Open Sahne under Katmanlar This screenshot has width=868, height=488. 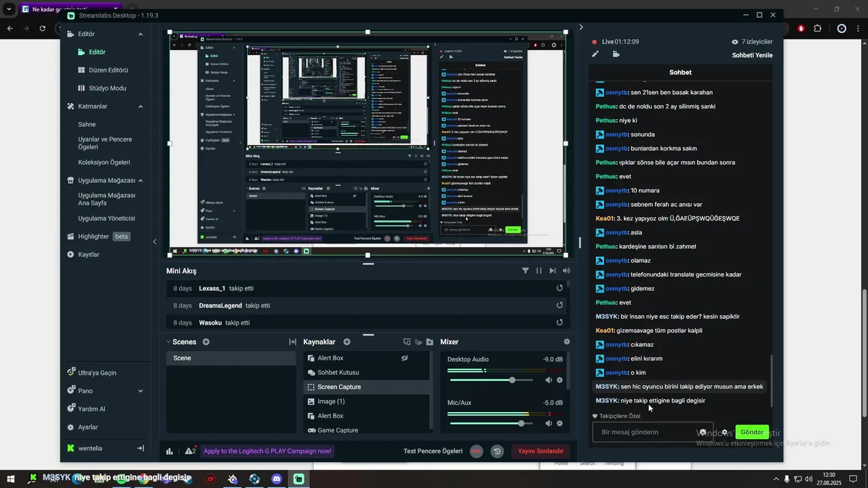click(87, 124)
